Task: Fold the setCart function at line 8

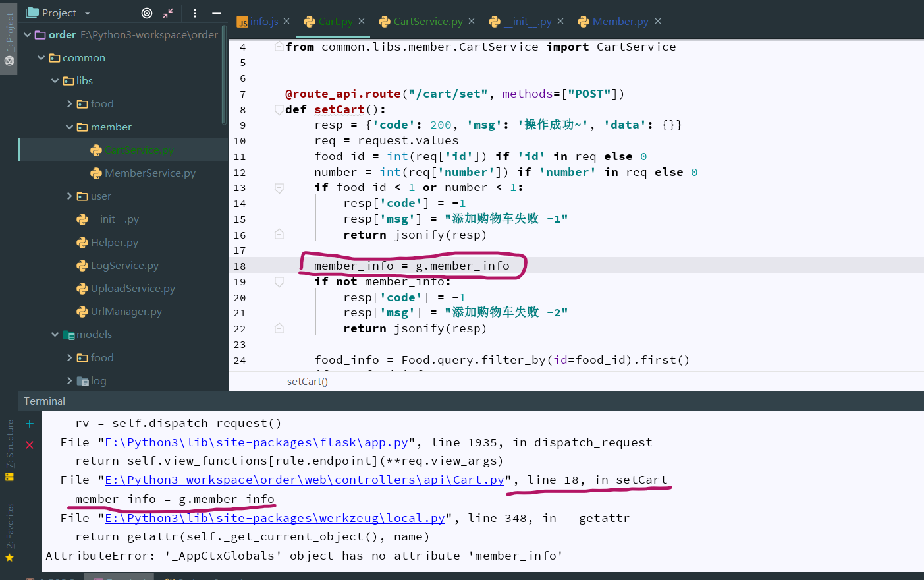Action: pyautogui.click(x=279, y=109)
